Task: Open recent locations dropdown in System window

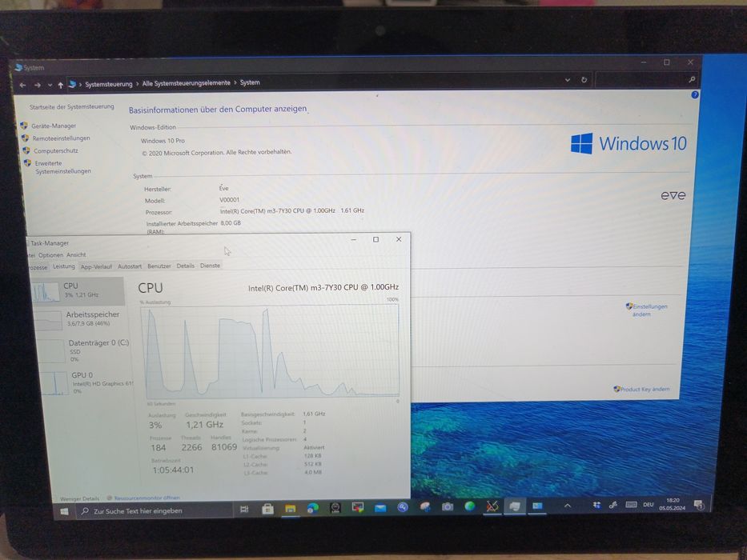Action: (50, 86)
